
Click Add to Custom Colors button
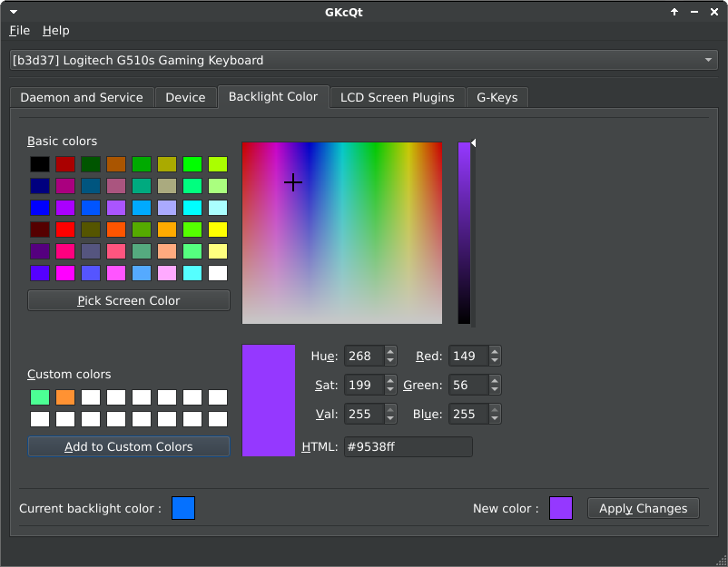tap(129, 446)
